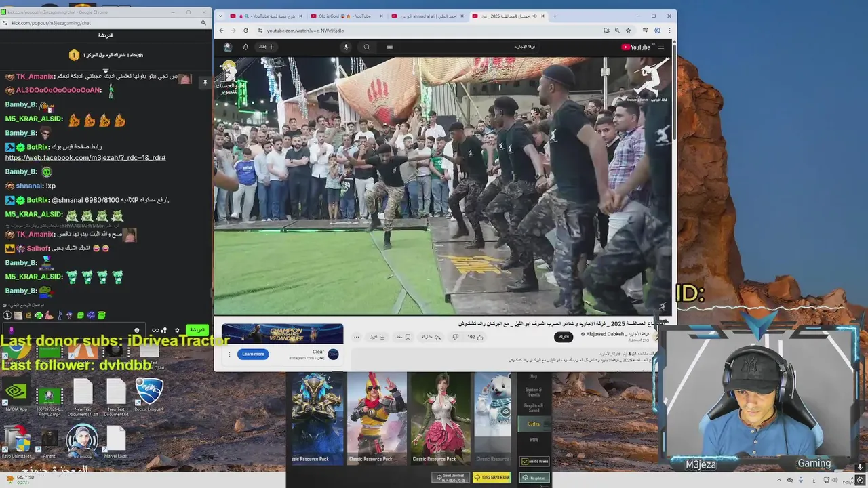The image size is (868, 488).
Task: Search in the Kick chat popout window
Action: (203, 22)
